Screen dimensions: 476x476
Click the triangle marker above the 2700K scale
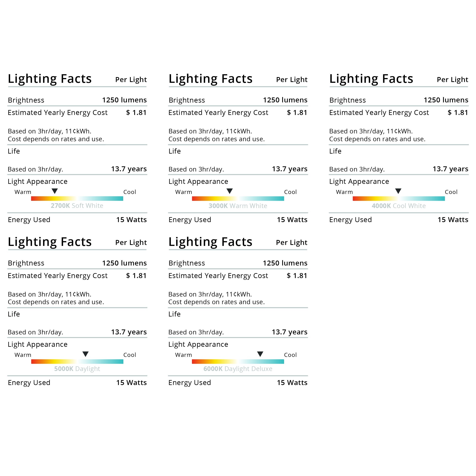pos(55,191)
